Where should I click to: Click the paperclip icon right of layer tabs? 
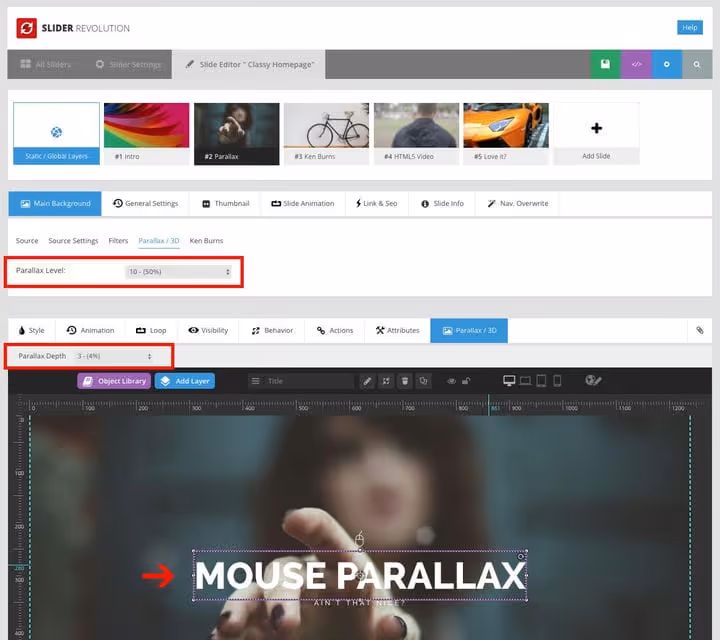pyautogui.click(x=700, y=331)
